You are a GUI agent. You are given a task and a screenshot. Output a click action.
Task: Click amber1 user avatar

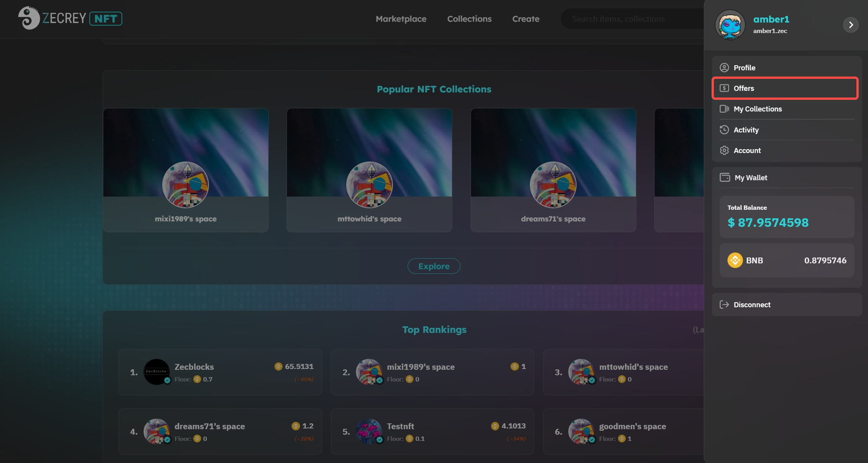tap(730, 25)
